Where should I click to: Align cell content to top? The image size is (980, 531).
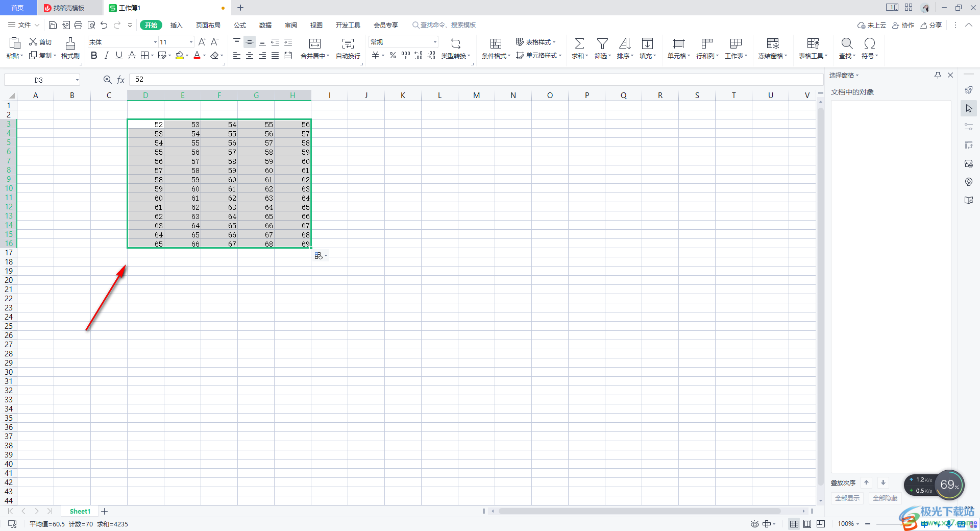[237, 42]
